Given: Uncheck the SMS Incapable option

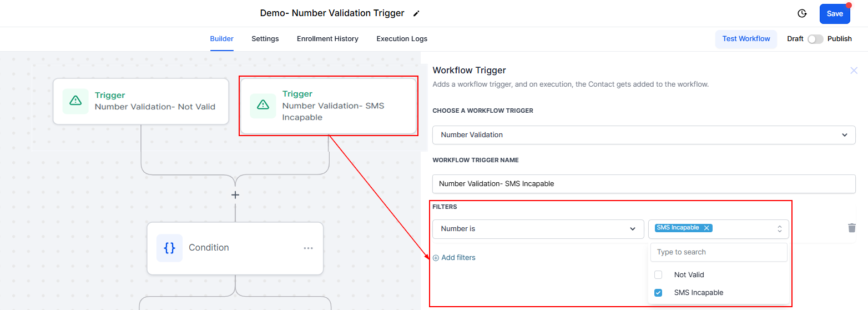Looking at the screenshot, I should 658,293.
